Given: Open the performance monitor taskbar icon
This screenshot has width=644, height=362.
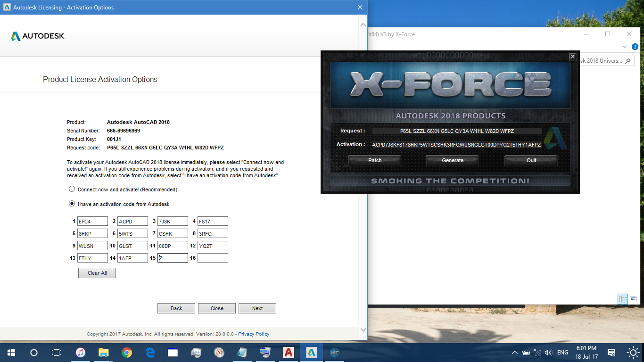Looking at the screenshot, I should (196, 353).
